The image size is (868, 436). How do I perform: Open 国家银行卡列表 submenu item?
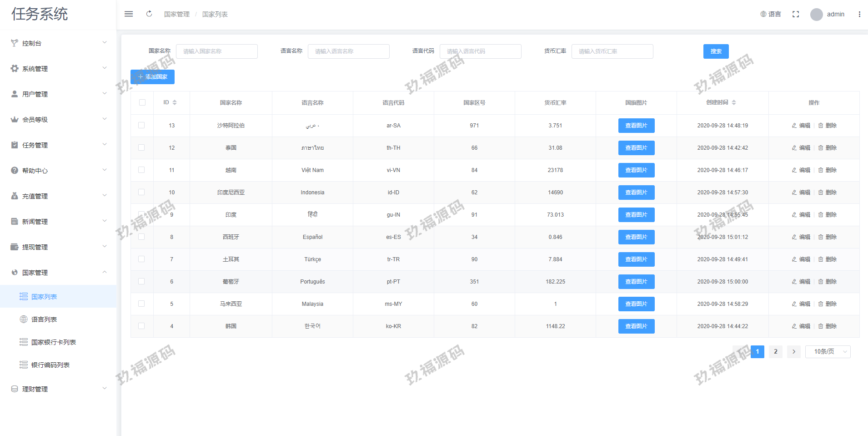coord(53,342)
